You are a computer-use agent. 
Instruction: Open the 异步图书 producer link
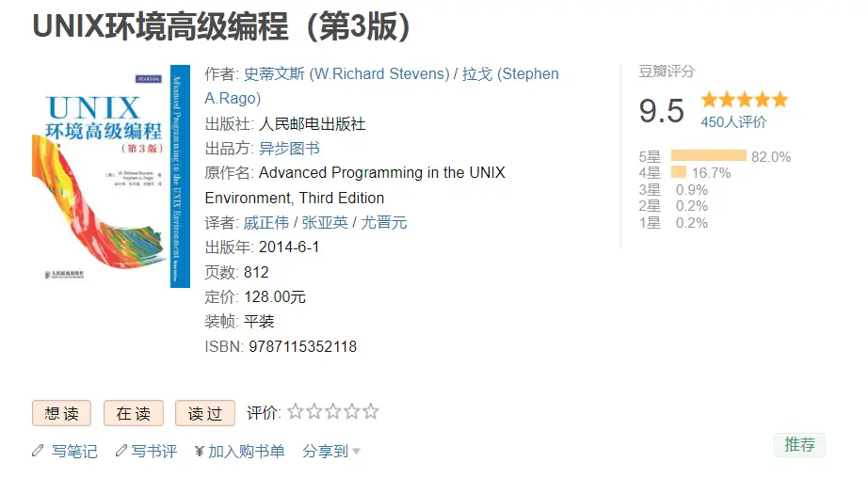click(x=290, y=149)
